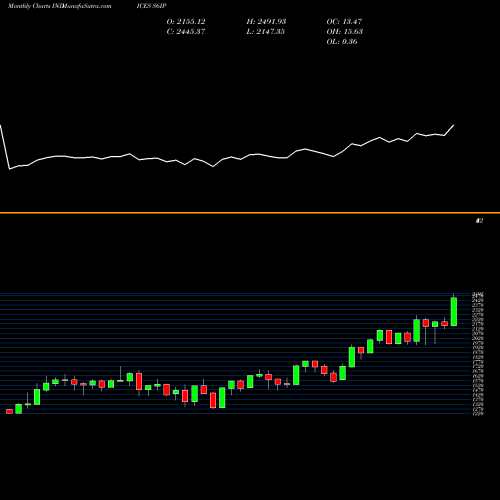Click the Monthly Charts MunafaSutra title text
Screen dimensions: 500x500
point(59,6)
